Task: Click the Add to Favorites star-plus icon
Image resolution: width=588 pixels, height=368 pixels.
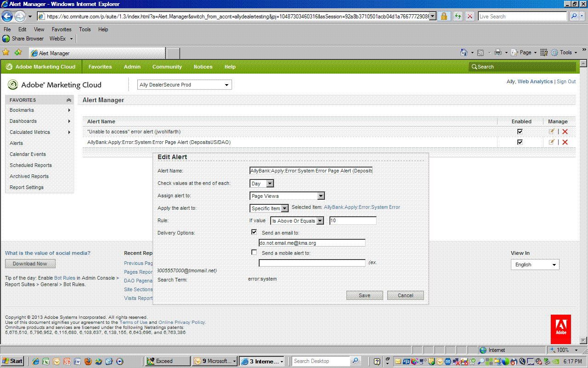Action: (18, 52)
